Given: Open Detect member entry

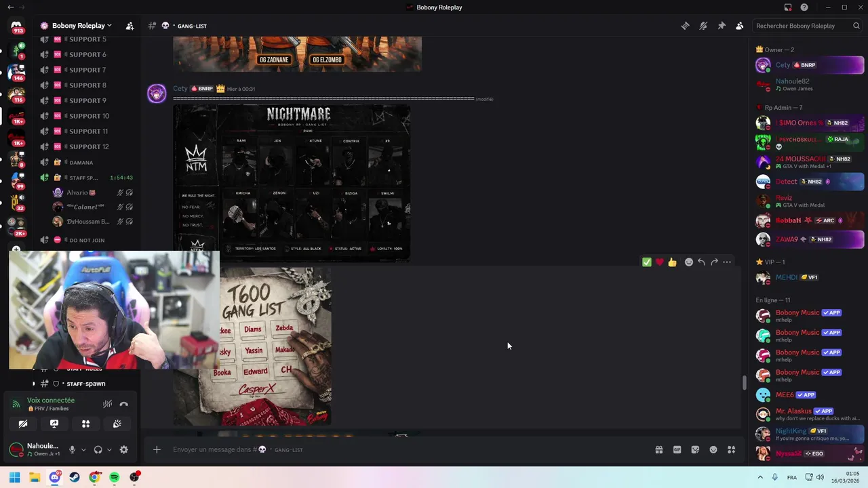Looking at the screenshot, I should (x=810, y=182).
